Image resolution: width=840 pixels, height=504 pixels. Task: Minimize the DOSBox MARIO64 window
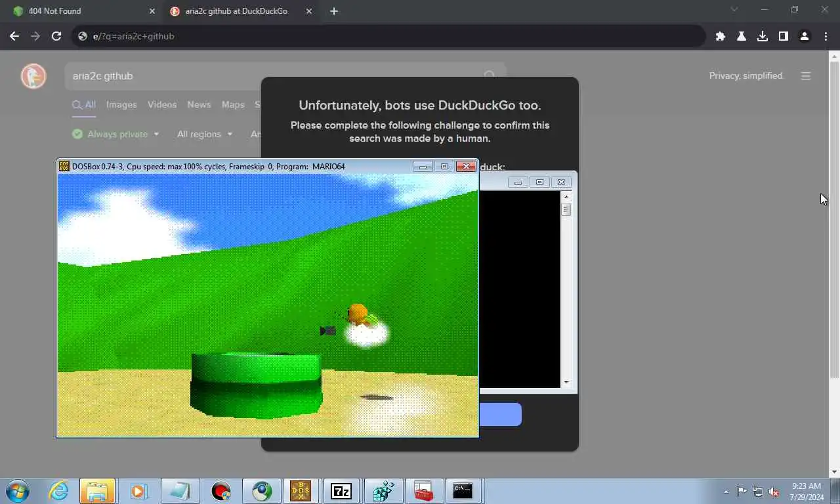(x=423, y=166)
